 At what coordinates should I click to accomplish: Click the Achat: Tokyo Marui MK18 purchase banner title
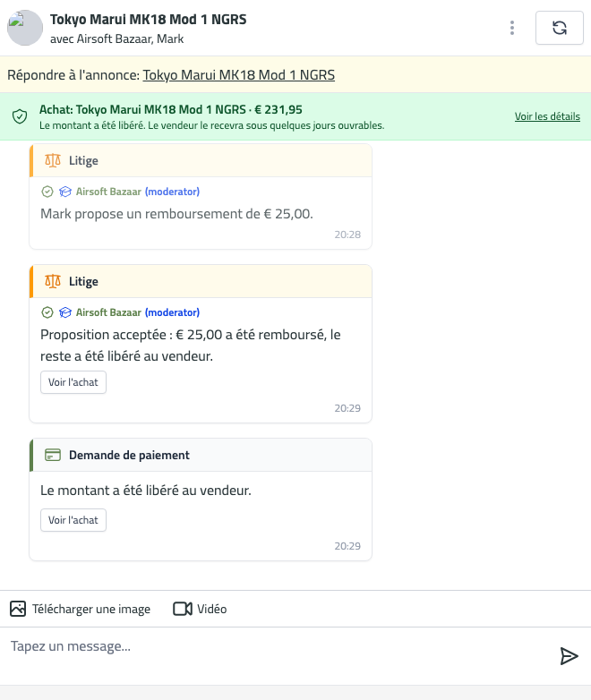171,109
